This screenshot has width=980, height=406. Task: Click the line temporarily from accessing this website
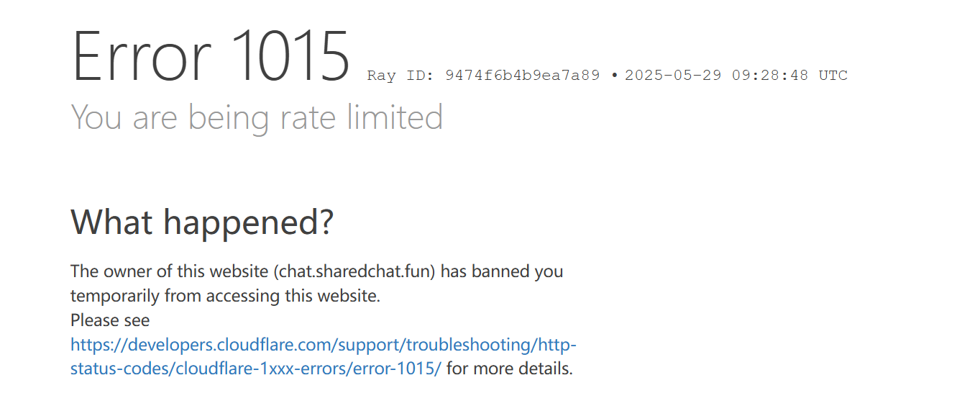(x=225, y=296)
